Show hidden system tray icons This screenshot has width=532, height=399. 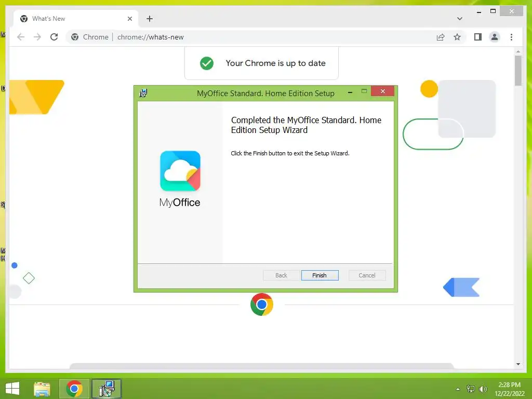458,389
